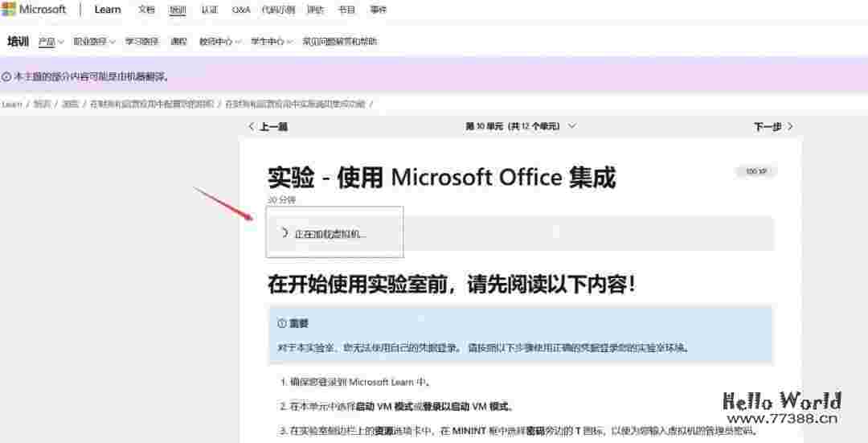
Task: Click the 重要 info icon in the note
Action: pos(282,323)
